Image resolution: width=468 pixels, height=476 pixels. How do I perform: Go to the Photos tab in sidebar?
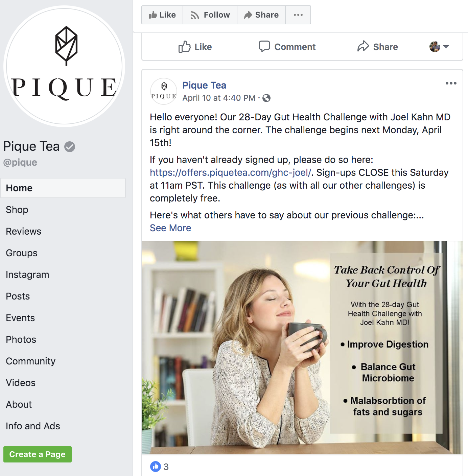click(21, 339)
